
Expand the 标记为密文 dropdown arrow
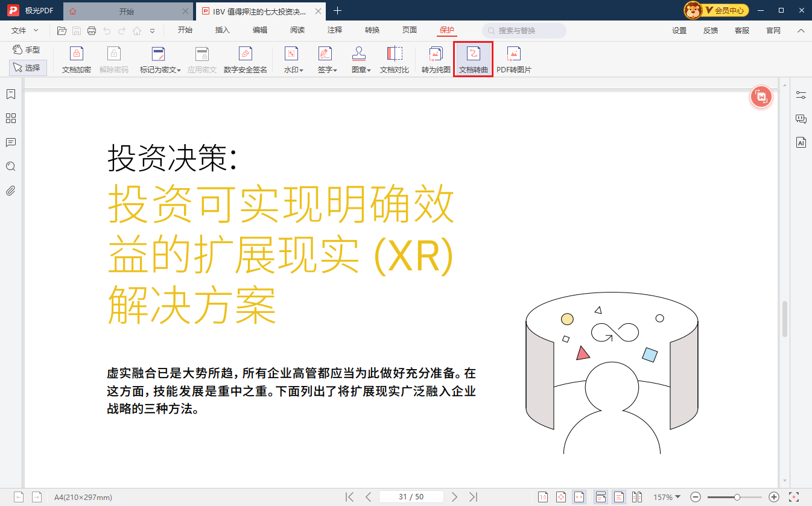tap(179, 70)
